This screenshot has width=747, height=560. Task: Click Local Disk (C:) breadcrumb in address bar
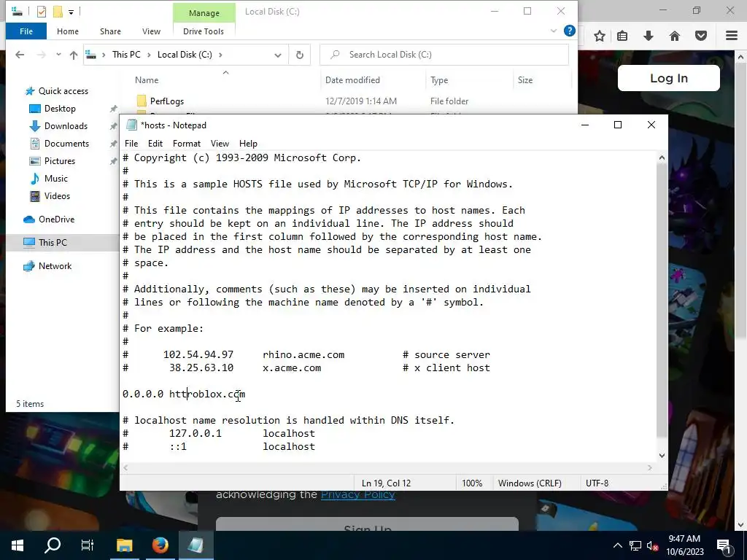185,55
